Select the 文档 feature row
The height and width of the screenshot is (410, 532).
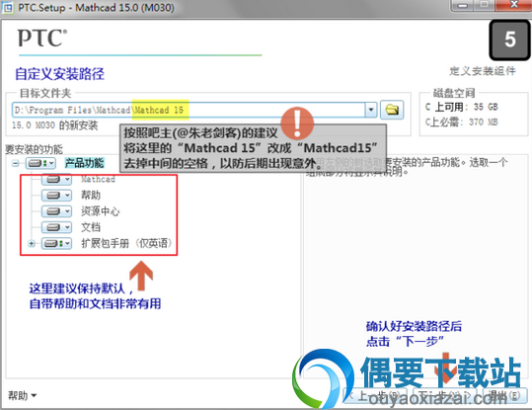point(91,227)
